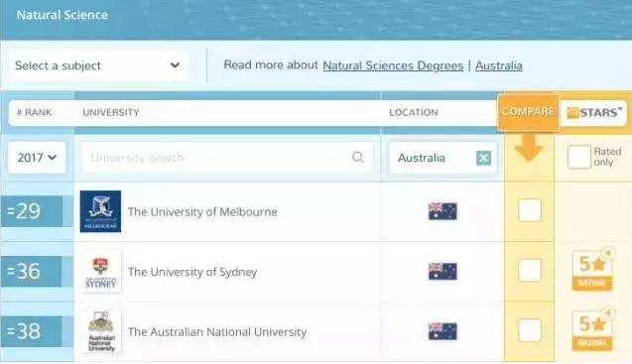Open Natural Sciences Degrees link
Viewport: 632px width, 364px height.
[x=393, y=65]
